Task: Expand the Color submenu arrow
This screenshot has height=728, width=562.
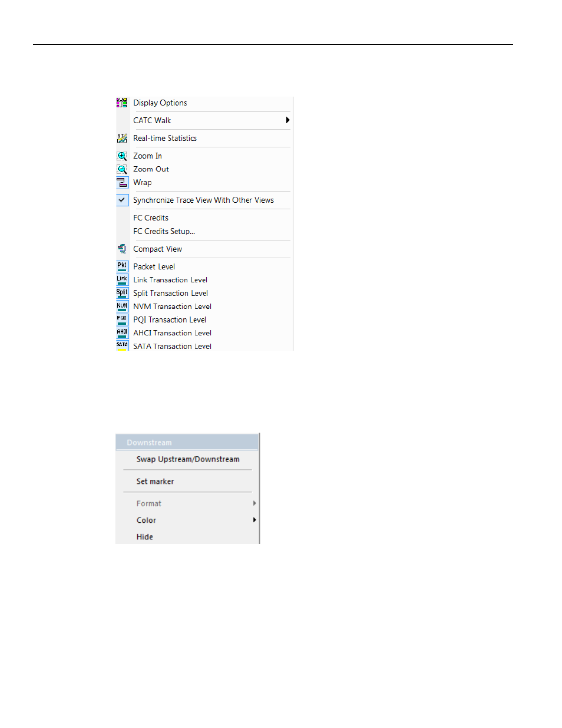Action: [x=254, y=520]
